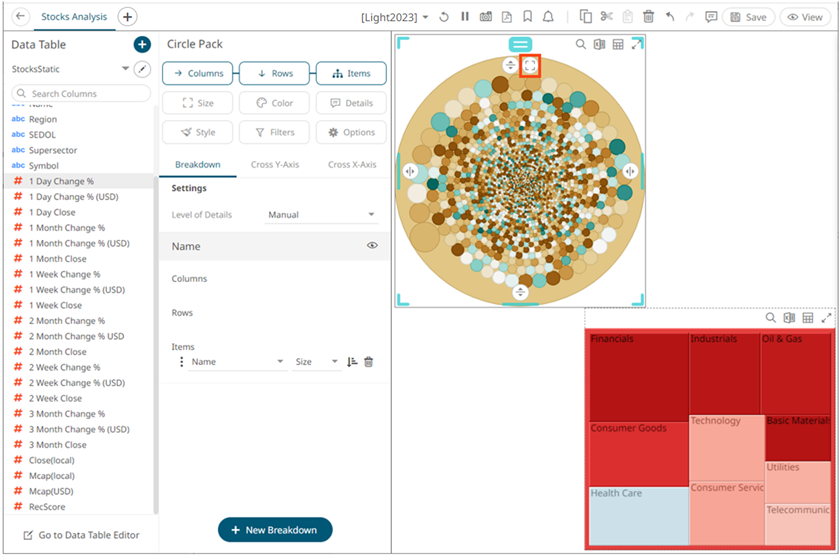Click the New Breakdown button
840x556 pixels.
click(x=275, y=530)
